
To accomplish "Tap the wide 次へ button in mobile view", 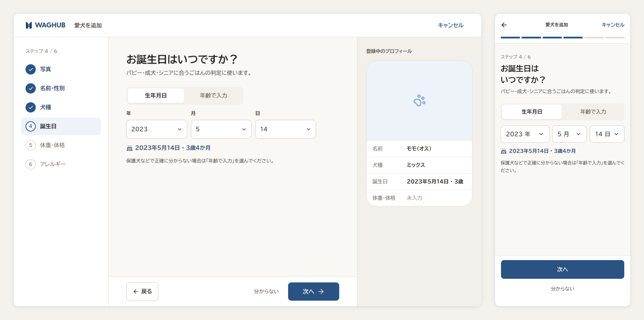I will [562, 269].
